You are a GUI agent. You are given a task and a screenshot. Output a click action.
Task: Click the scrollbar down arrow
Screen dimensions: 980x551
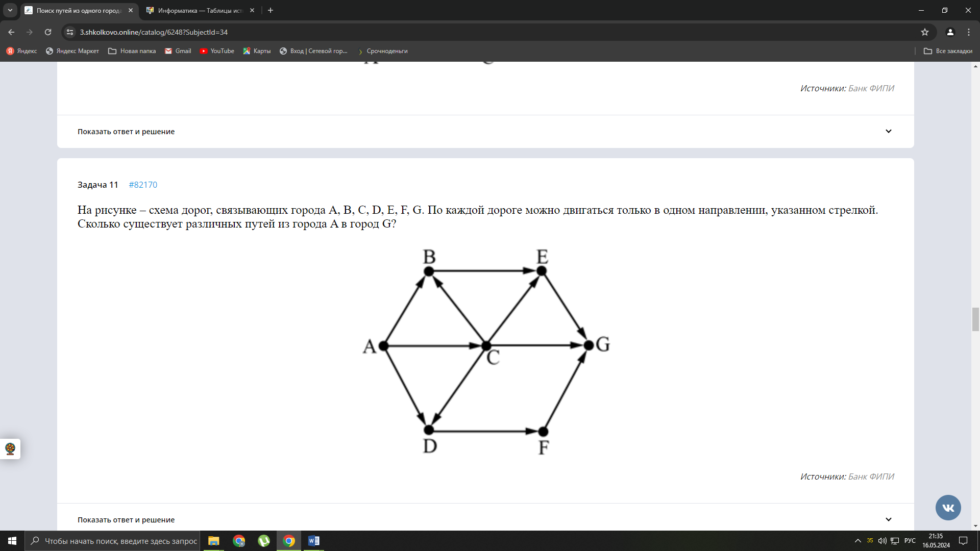coord(976,526)
